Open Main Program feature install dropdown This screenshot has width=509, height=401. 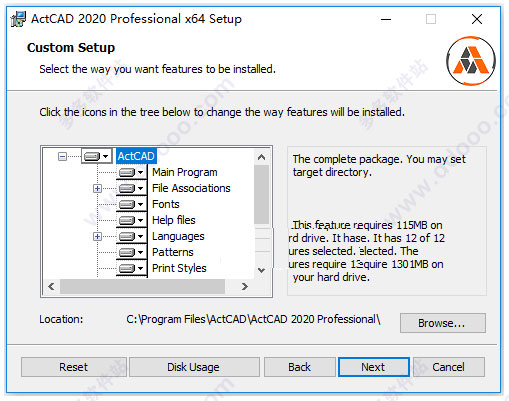pyautogui.click(x=132, y=172)
